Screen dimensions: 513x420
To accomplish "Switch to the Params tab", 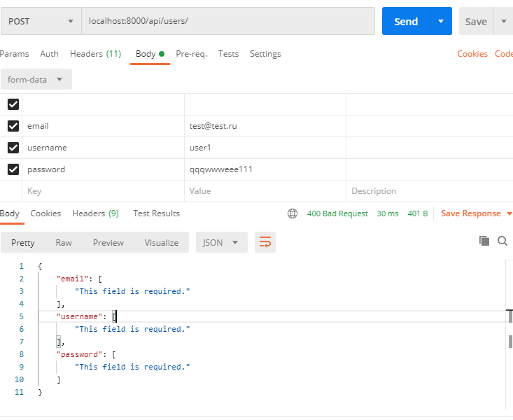I will (x=14, y=54).
